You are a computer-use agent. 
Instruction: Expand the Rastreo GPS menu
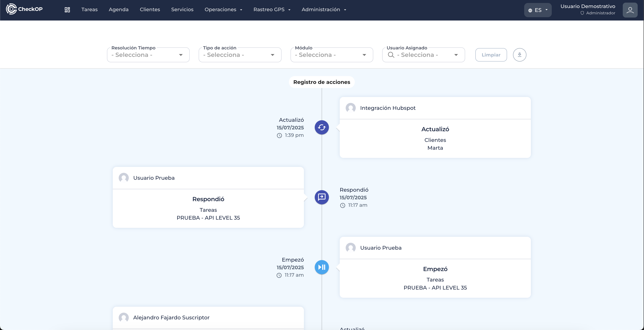point(272,10)
